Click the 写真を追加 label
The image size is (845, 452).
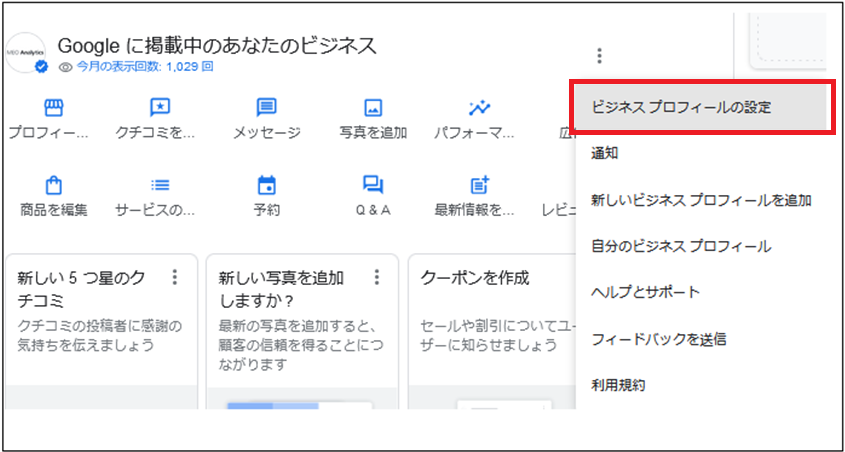click(x=373, y=133)
